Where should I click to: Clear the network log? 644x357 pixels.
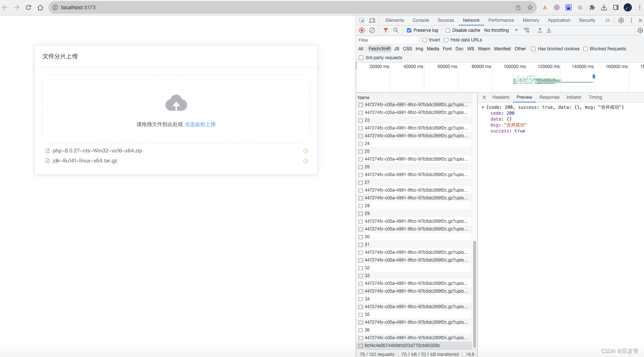tap(372, 30)
